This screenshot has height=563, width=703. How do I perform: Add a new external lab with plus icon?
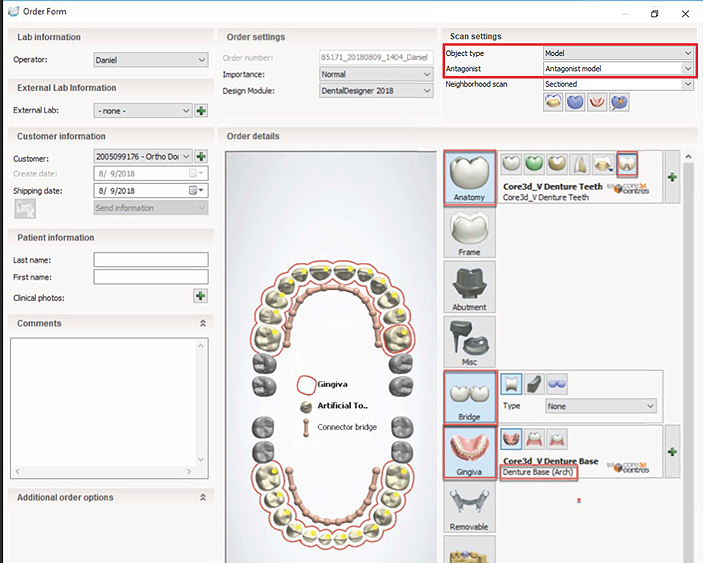coord(201,111)
